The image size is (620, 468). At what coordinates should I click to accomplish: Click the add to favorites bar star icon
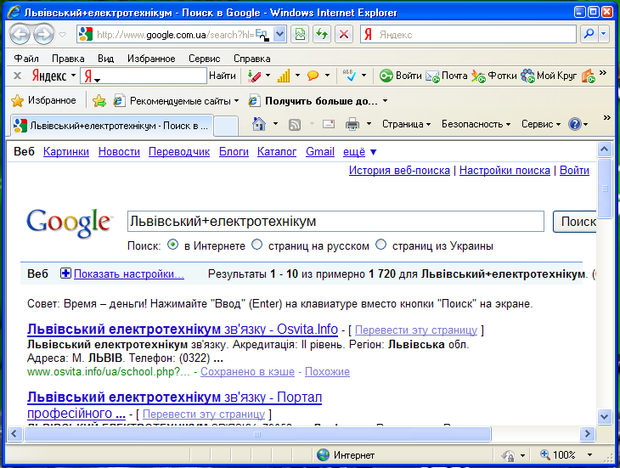click(x=99, y=101)
